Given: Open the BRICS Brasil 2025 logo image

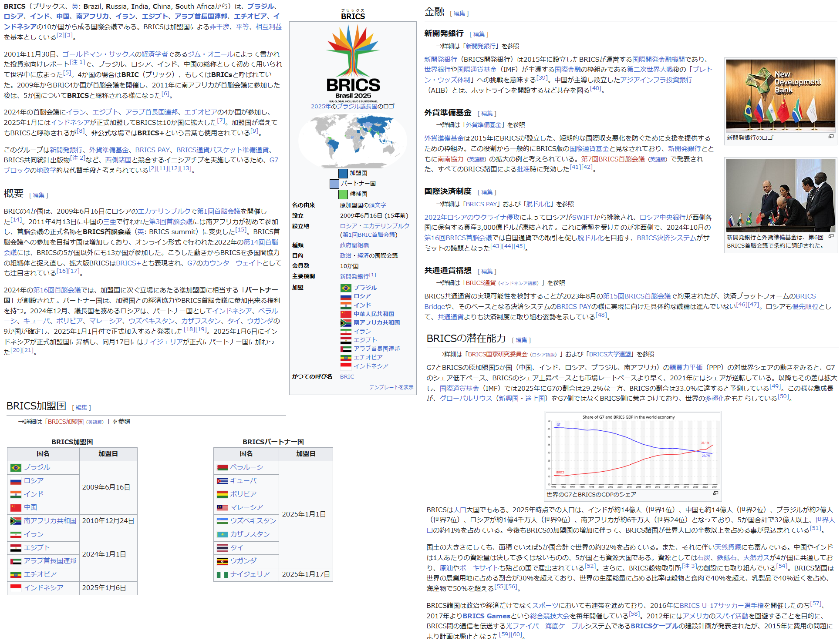Looking at the screenshot, I should (353, 63).
